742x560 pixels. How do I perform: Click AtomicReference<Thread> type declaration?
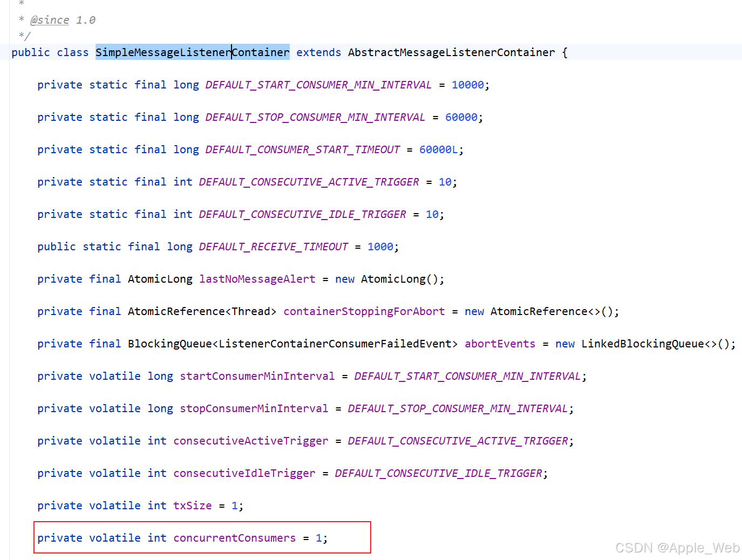[x=202, y=311]
